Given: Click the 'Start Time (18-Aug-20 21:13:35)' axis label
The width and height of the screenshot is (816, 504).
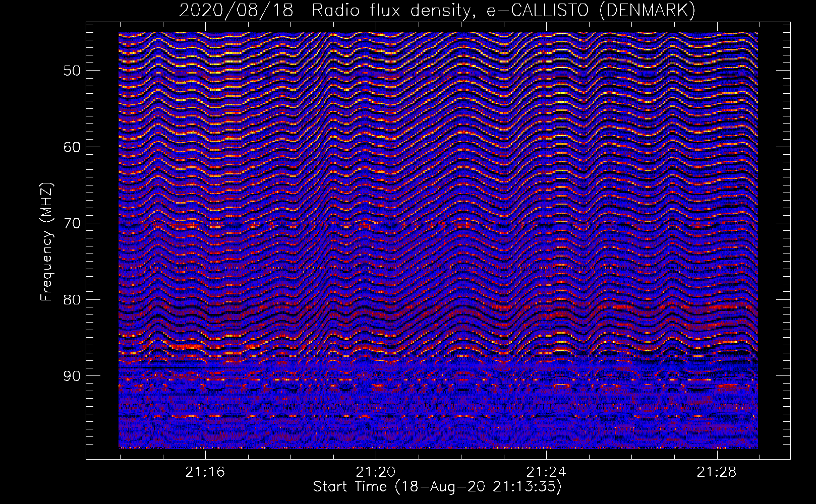Looking at the screenshot, I should [x=437, y=487].
